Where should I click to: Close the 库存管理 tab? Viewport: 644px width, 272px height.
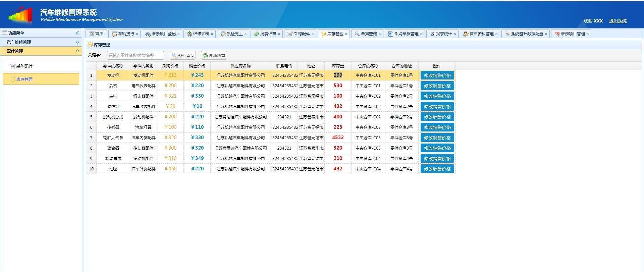tap(346, 34)
